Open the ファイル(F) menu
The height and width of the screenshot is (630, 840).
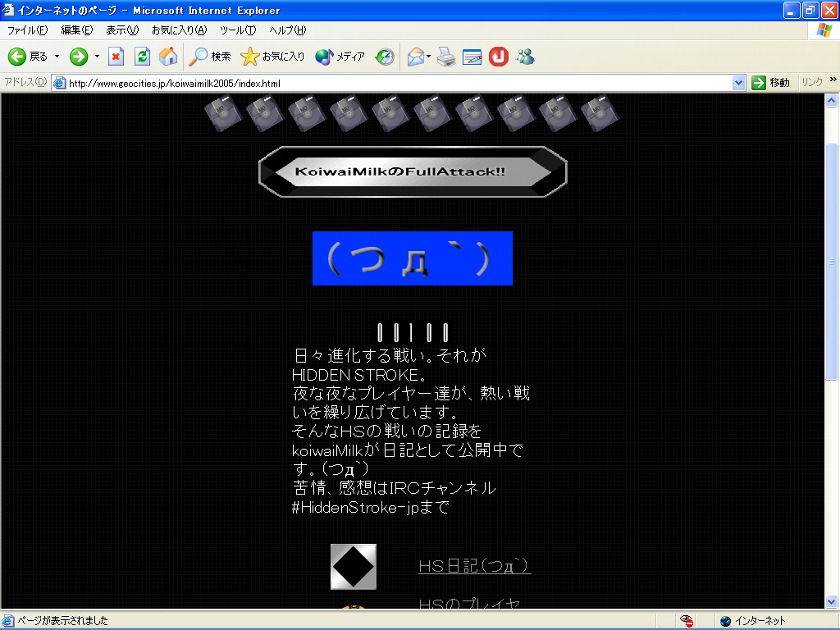27,30
